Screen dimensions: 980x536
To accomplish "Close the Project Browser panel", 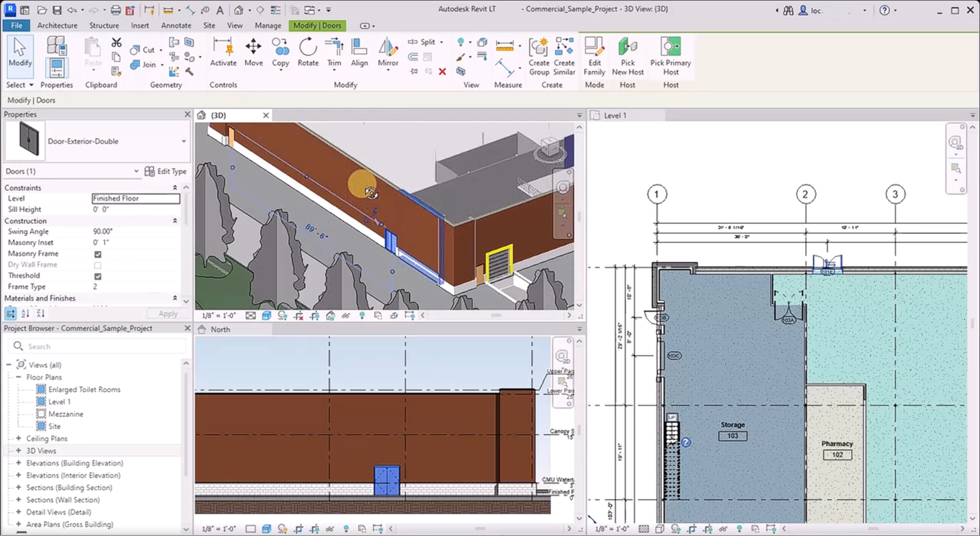I will [x=187, y=328].
